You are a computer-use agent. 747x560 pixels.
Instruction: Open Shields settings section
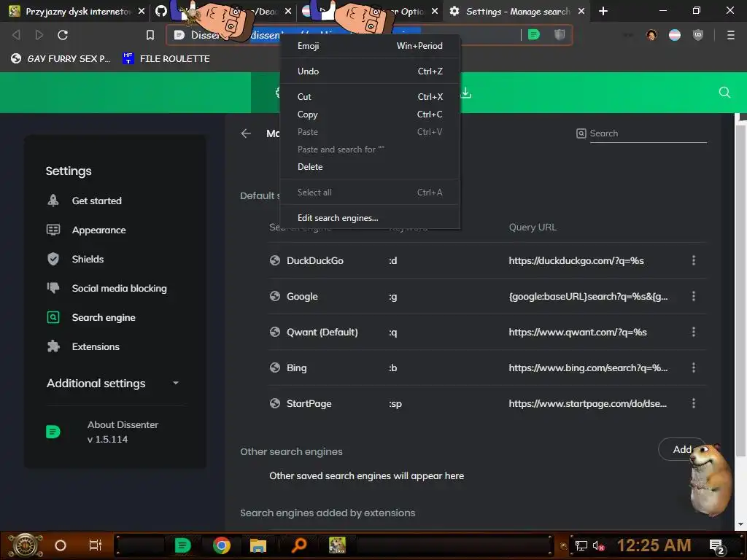tap(88, 259)
